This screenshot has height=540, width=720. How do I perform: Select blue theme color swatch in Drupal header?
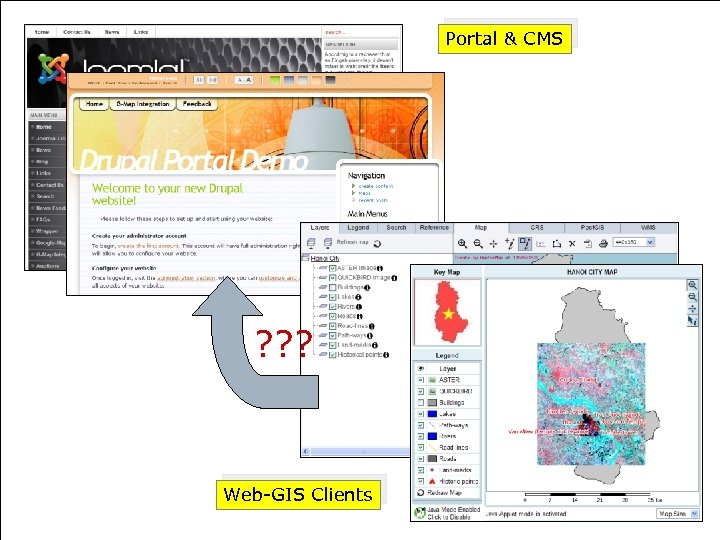288,80
